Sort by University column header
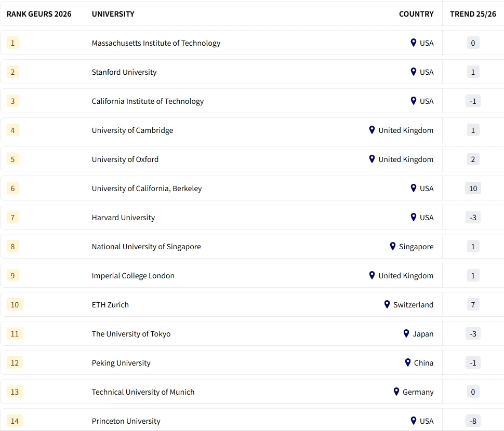The height and width of the screenshot is (431, 504). pyautogui.click(x=113, y=14)
